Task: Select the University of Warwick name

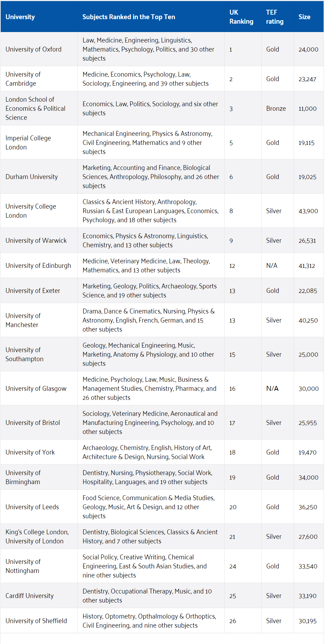Action: [36, 240]
